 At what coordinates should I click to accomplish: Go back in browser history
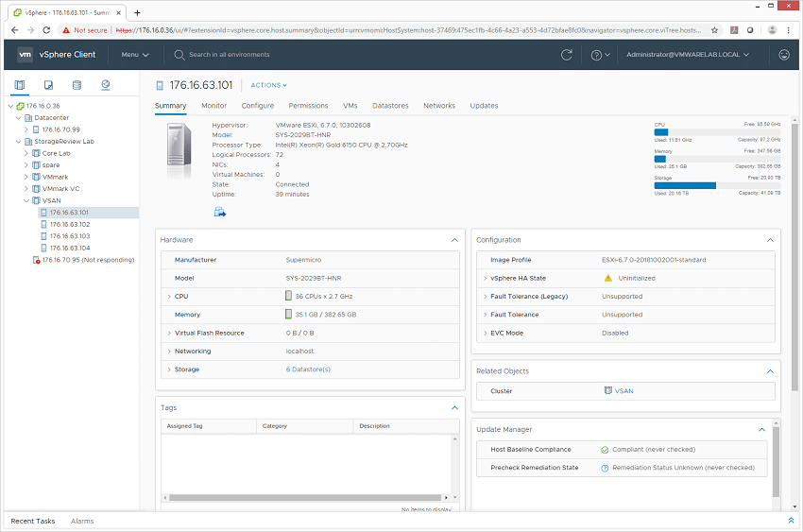(14, 30)
